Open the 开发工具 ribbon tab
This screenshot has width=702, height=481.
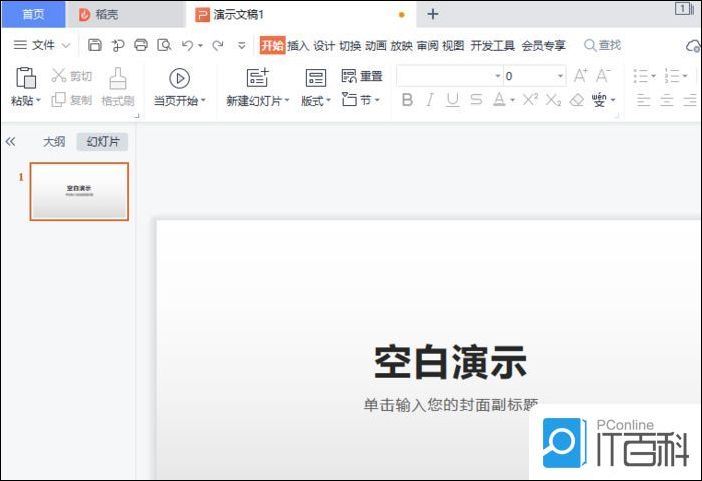point(492,45)
